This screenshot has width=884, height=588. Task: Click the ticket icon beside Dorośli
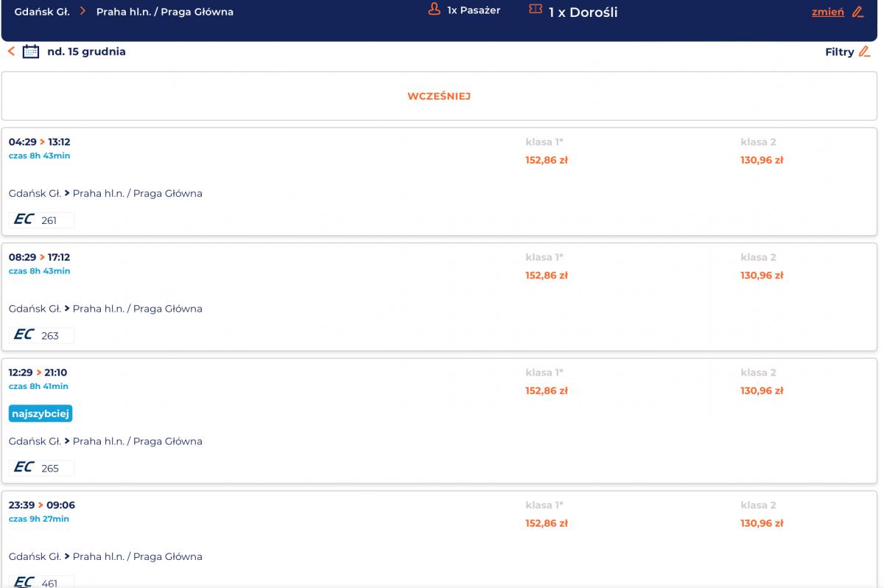[x=536, y=10]
